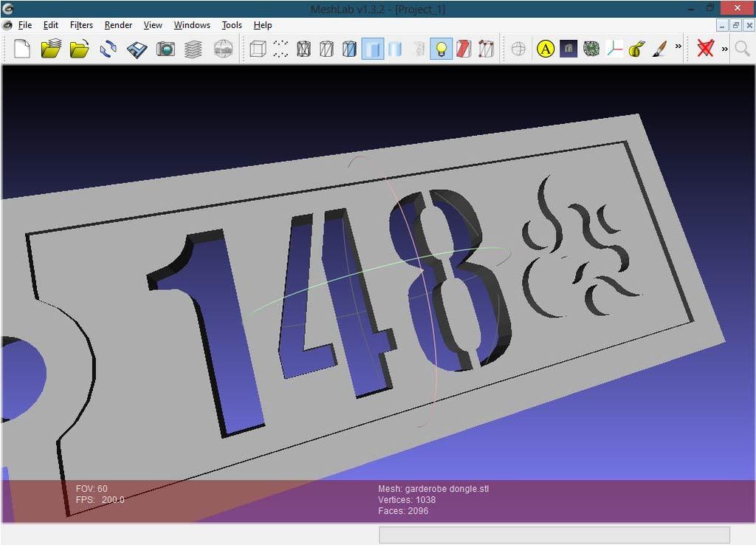Toggle the trackball display globe icon

[x=518, y=49]
